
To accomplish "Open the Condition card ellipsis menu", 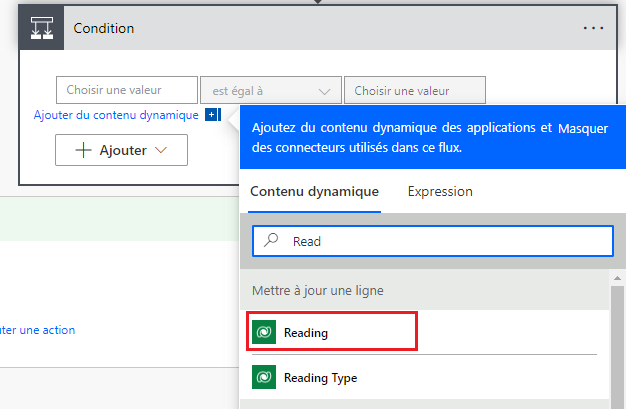I will coord(593,28).
